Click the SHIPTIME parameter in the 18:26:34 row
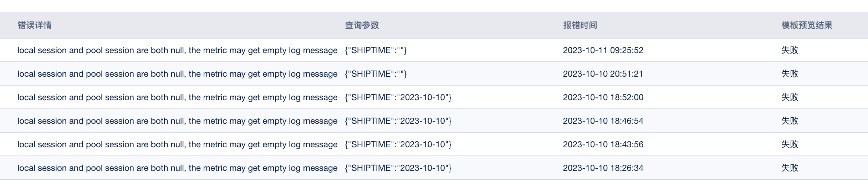Screen dimensions: 868x184 (398, 168)
